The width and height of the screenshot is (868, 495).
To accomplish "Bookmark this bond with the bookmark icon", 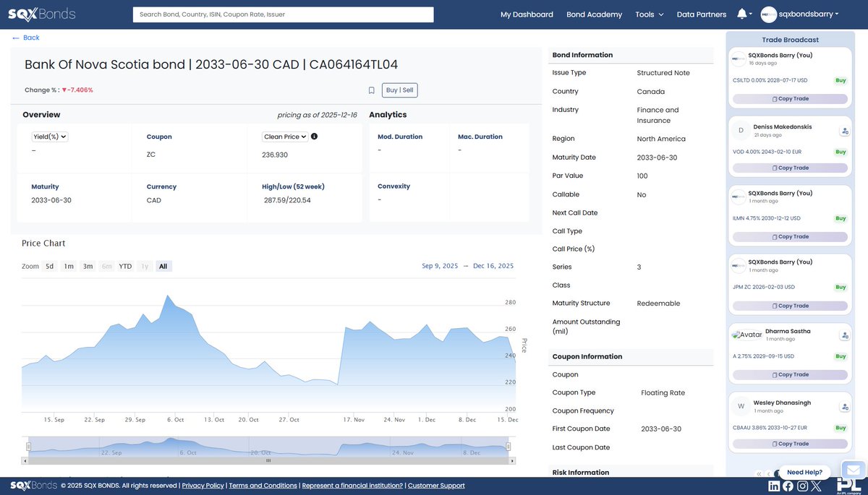I will [x=371, y=90].
